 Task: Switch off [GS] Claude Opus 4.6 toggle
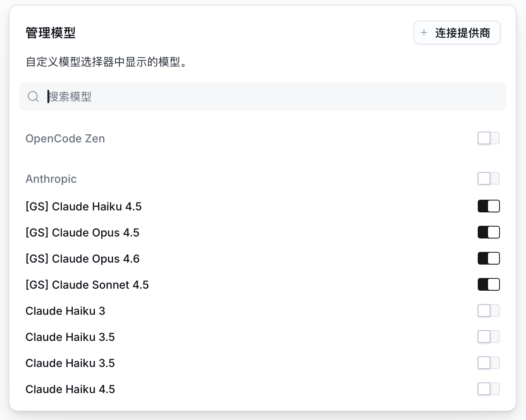(x=488, y=259)
